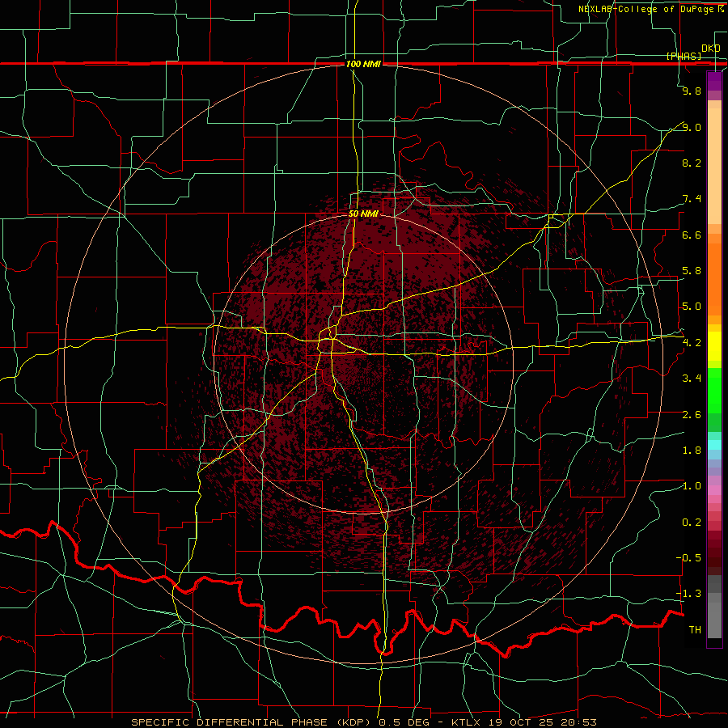This screenshot has width=728, height=728.
Task: Click the KTLX station identifier in the caption
Action: (468, 722)
